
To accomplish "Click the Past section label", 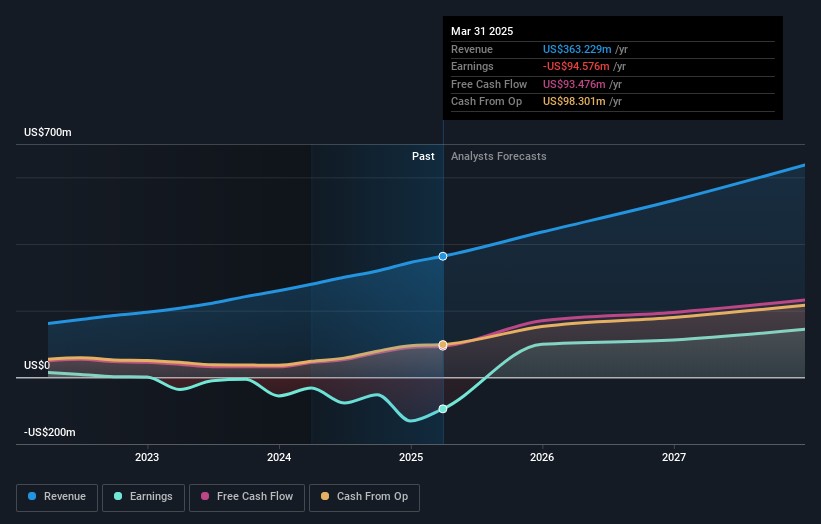I will (423, 157).
